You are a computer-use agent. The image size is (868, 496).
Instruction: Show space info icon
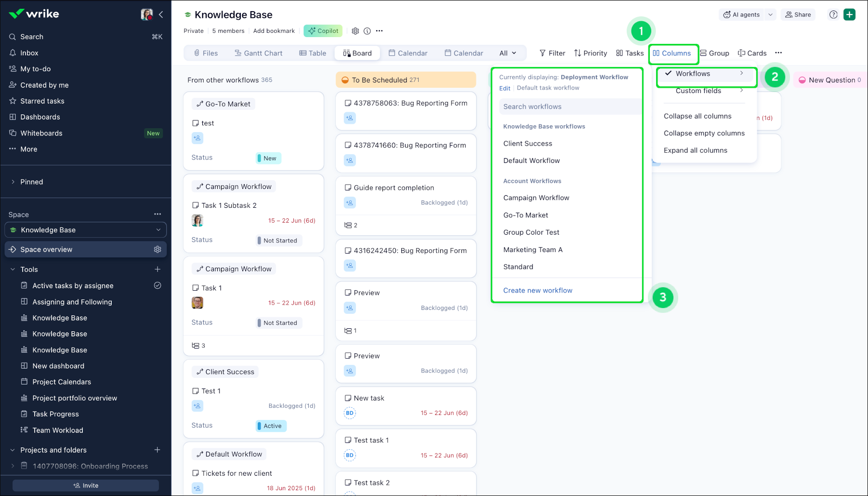(x=367, y=31)
